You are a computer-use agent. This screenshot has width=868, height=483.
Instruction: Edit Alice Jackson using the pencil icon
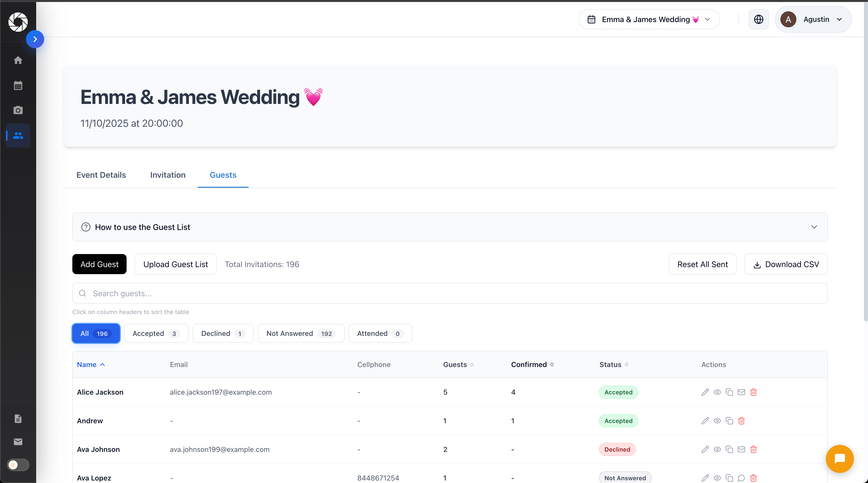click(x=705, y=392)
